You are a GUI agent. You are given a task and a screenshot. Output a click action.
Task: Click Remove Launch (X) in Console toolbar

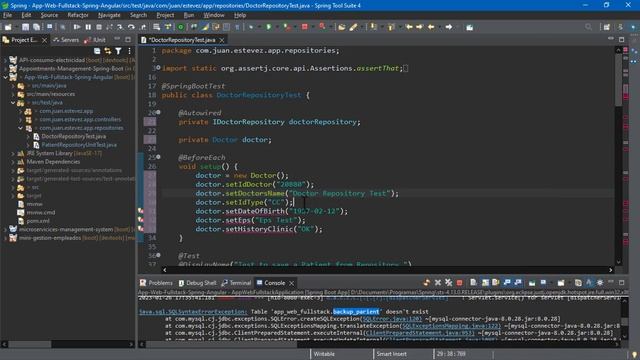tap(438, 282)
